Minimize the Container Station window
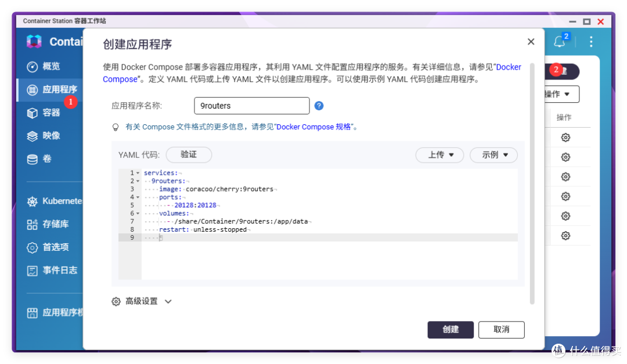 [572, 21]
